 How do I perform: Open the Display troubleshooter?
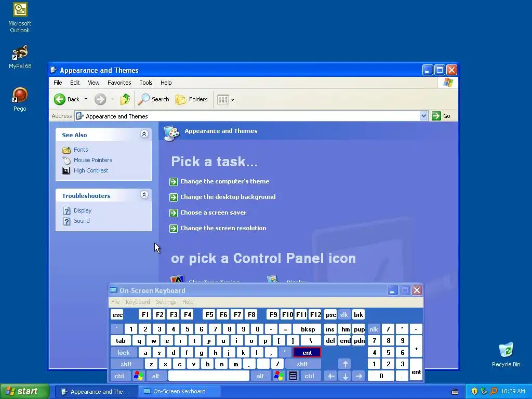pyautogui.click(x=83, y=210)
